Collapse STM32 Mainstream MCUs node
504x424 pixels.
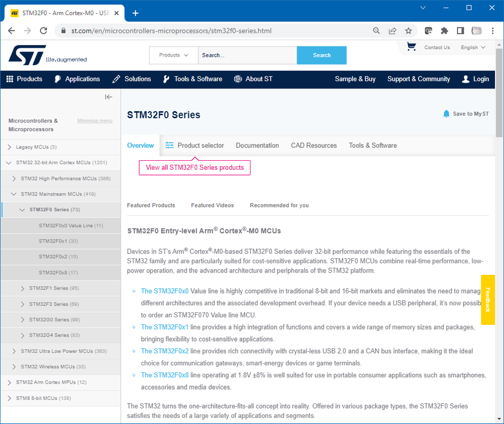[14, 194]
